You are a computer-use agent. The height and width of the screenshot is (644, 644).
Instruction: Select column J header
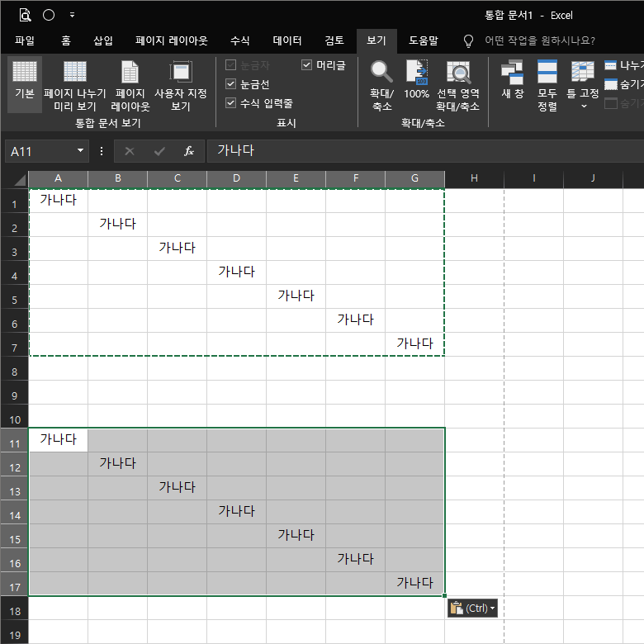coord(593,178)
